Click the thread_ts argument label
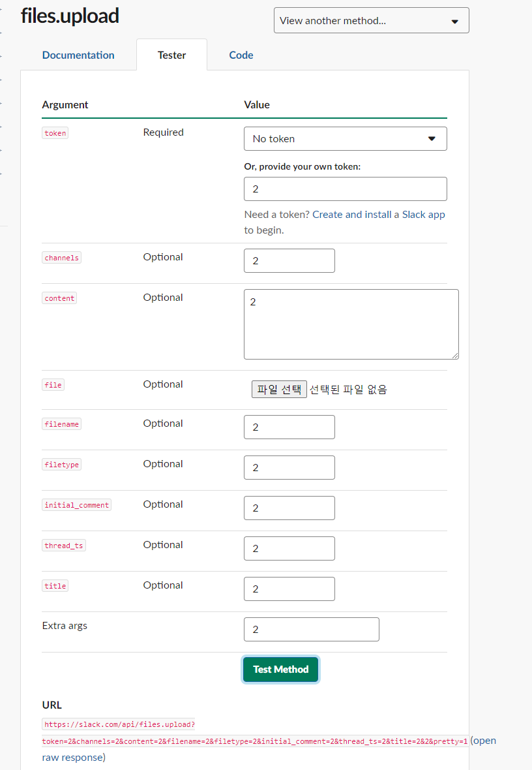 click(x=63, y=545)
